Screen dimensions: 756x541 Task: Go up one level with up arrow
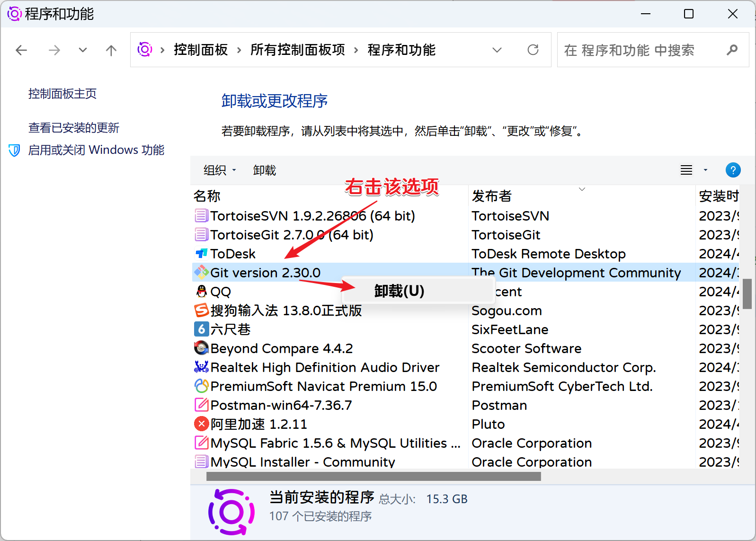click(111, 50)
